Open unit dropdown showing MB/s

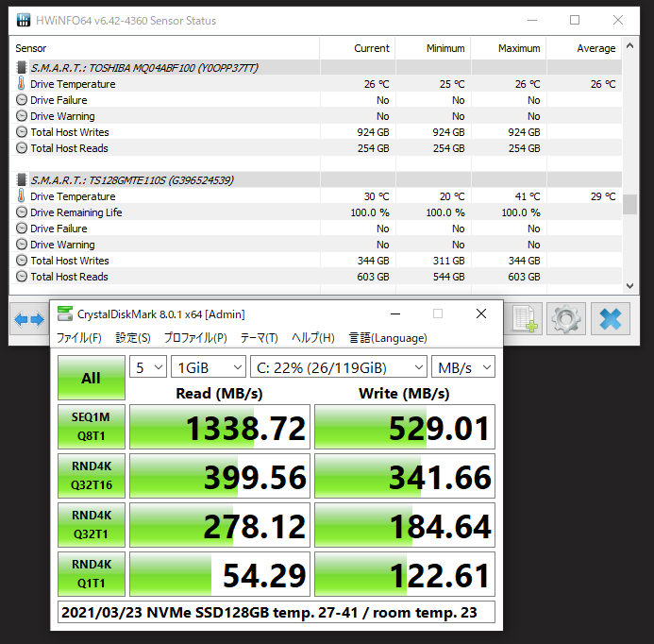point(463,367)
